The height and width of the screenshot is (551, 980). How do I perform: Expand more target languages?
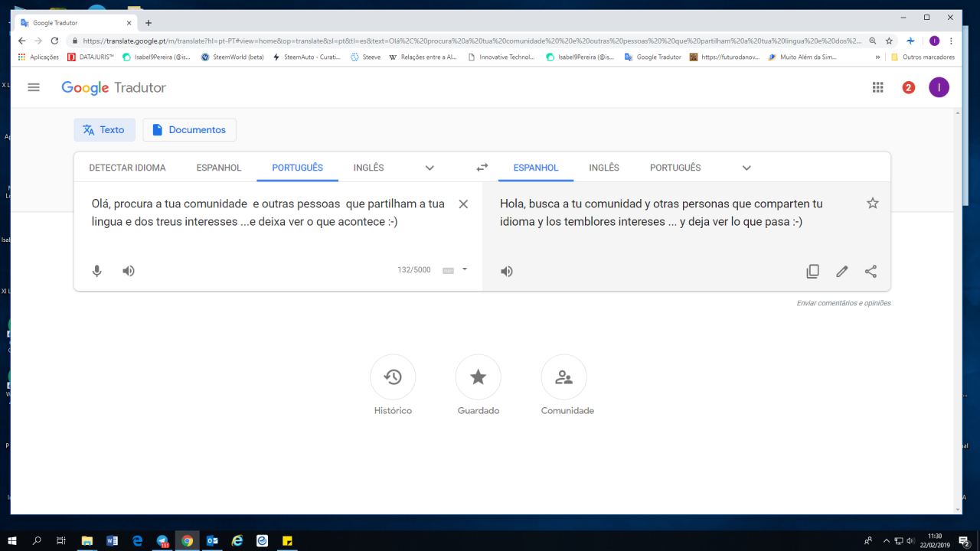point(746,168)
